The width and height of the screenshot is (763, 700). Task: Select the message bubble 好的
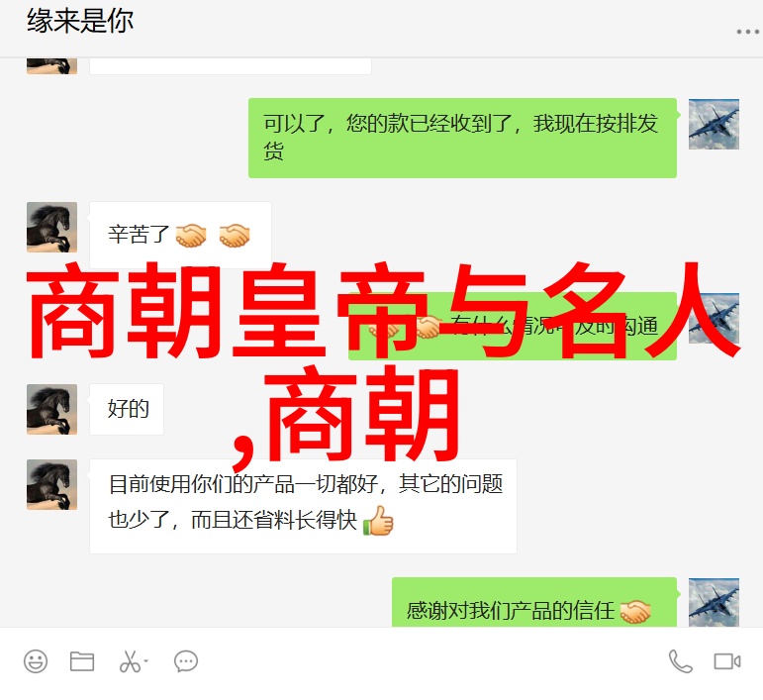click(127, 409)
